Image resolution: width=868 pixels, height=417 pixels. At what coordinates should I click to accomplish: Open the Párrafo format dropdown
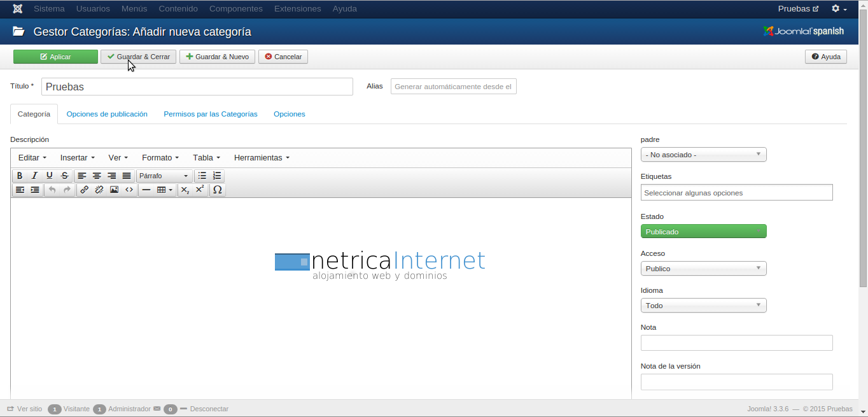click(x=164, y=176)
